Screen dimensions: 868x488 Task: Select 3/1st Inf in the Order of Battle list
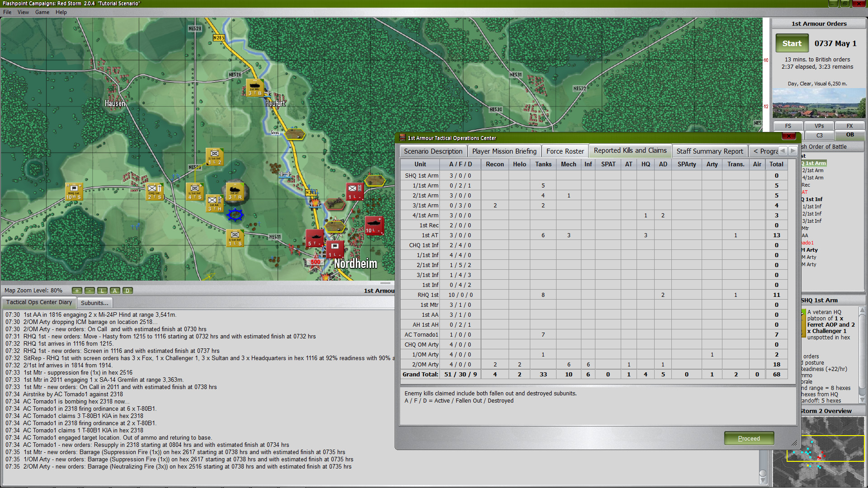pyautogui.click(x=812, y=221)
